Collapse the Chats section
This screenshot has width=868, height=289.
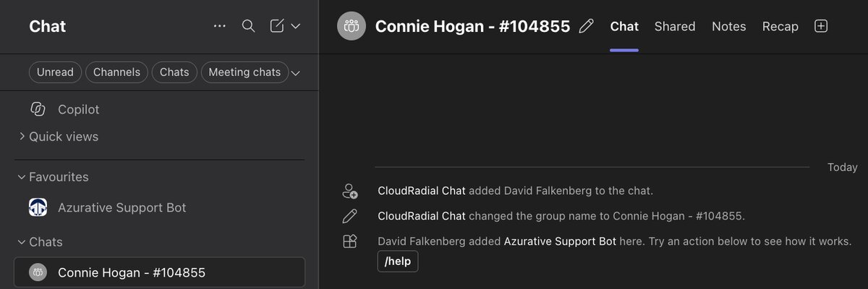tap(40, 242)
